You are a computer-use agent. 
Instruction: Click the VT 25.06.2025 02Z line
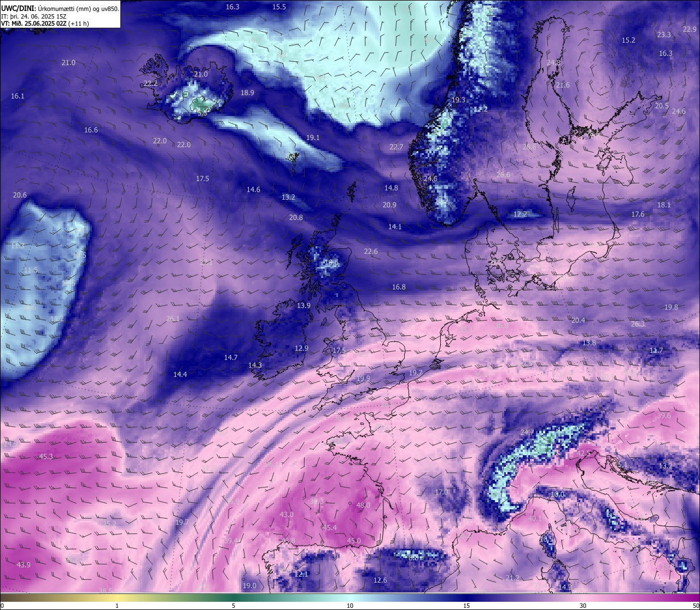click(x=45, y=24)
